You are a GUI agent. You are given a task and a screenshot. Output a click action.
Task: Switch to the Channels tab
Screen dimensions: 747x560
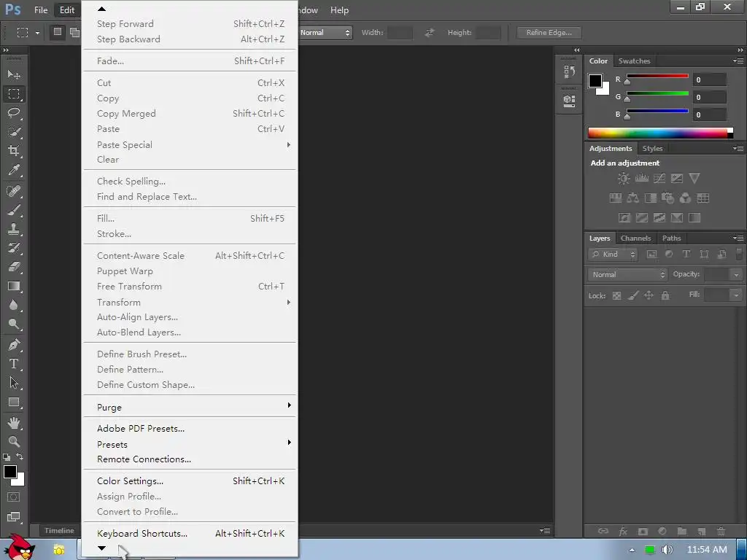point(635,238)
